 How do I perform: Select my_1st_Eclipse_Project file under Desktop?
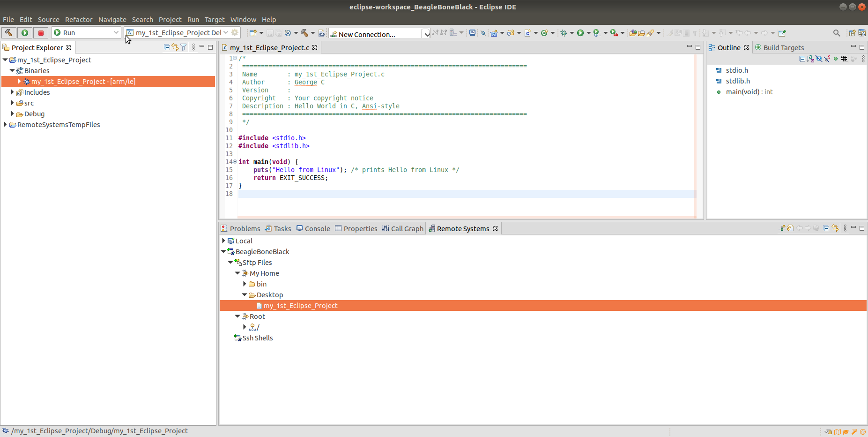543,306
